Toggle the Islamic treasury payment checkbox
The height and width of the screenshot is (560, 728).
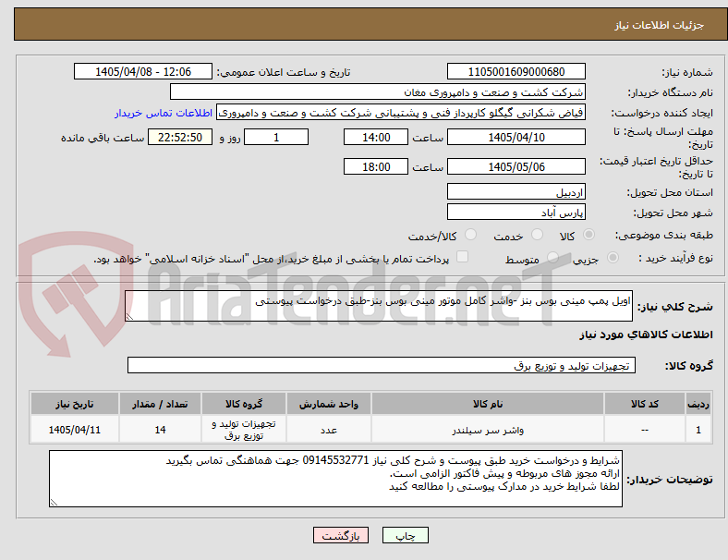463,257
